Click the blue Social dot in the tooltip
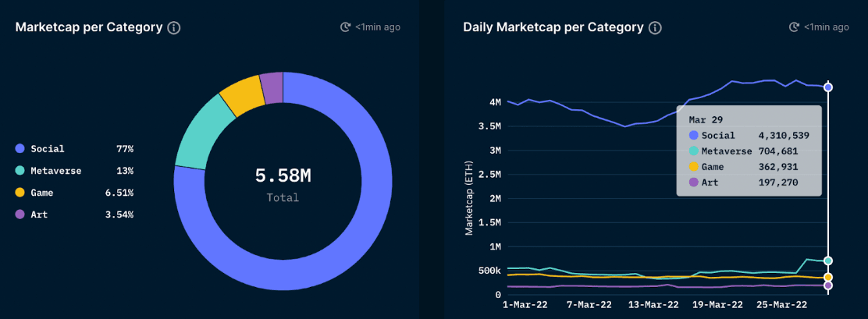Image resolution: width=868 pixels, height=319 pixels. pyautogui.click(x=694, y=136)
